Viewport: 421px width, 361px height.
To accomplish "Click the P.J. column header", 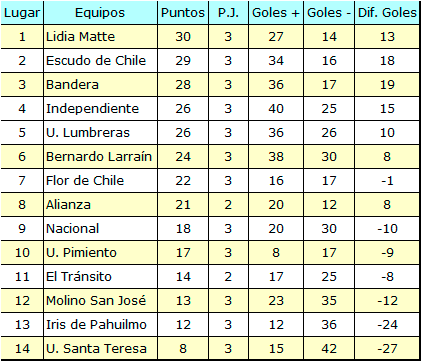I will click(x=228, y=13).
